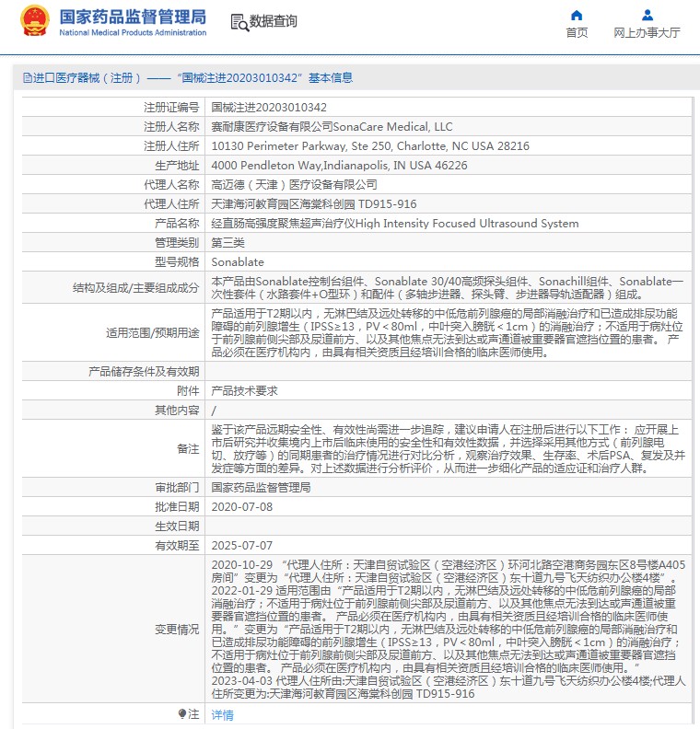This screenshot has width=700, height=729.
Task: Click the document icon before 进口医疗器械
Action: [x=27, y=77]
